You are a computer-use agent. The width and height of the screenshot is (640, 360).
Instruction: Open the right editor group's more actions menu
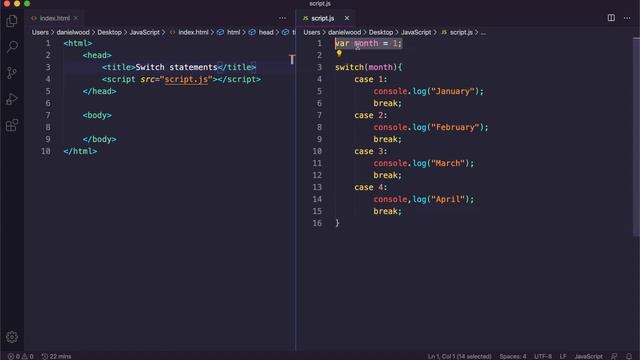pyautogui.click(x=627, y=18)
